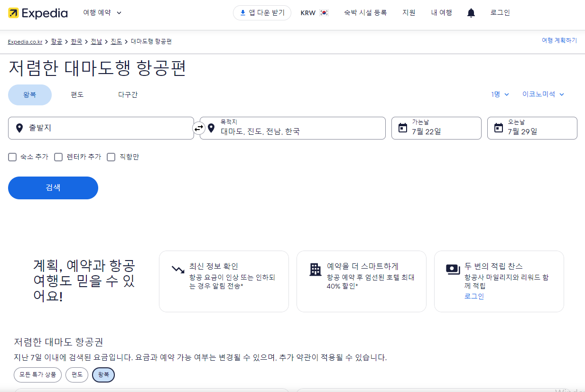Click the calendar icon in 오는날 field
The height and width of the screenshot is (392, 585).
click(499, 128)
